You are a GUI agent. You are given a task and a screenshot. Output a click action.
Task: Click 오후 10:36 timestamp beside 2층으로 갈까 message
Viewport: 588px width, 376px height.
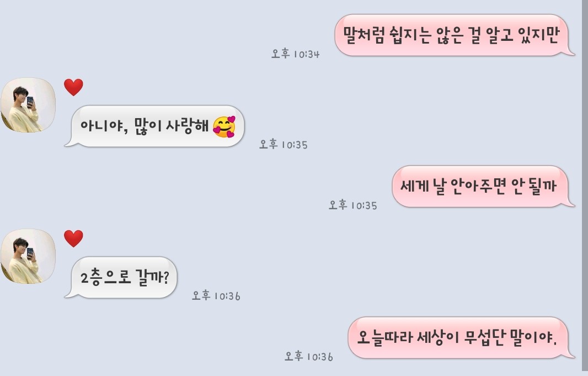pos(216,296)
